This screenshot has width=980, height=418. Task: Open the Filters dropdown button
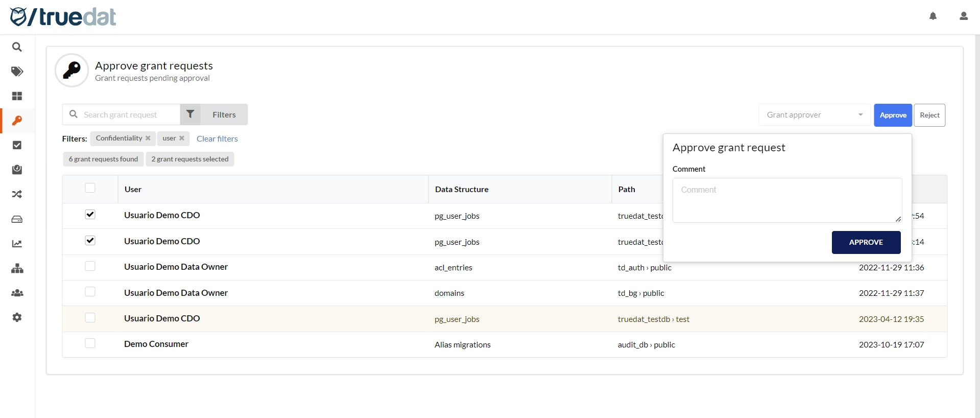214,114
